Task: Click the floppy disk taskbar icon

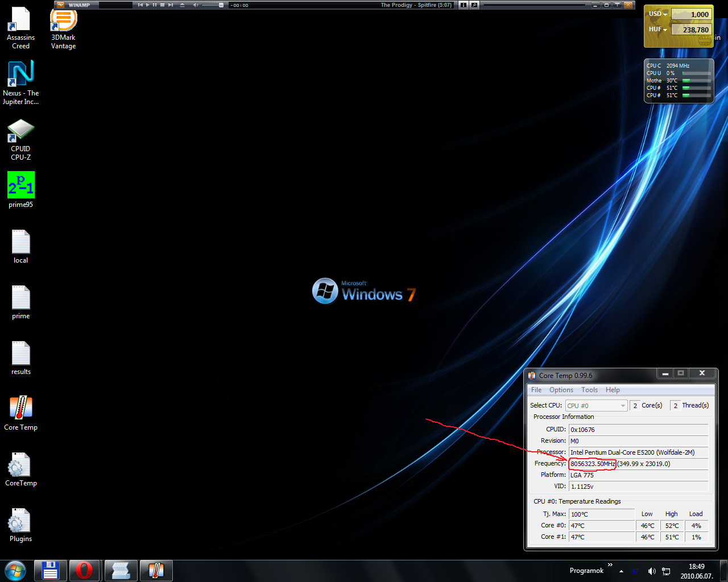Action: click(51, 571)
